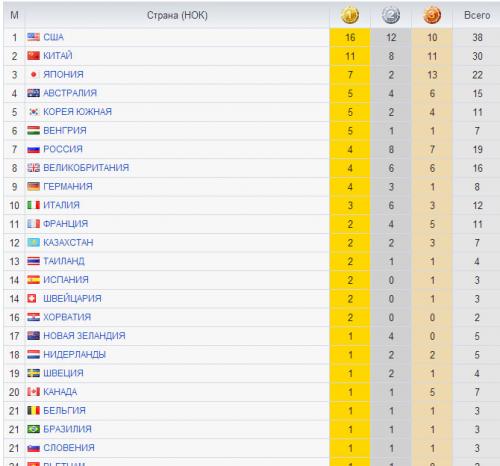Open the РОССИЯ country link
Viewport: 500px width, 466px height.
(x=63, y=149)
